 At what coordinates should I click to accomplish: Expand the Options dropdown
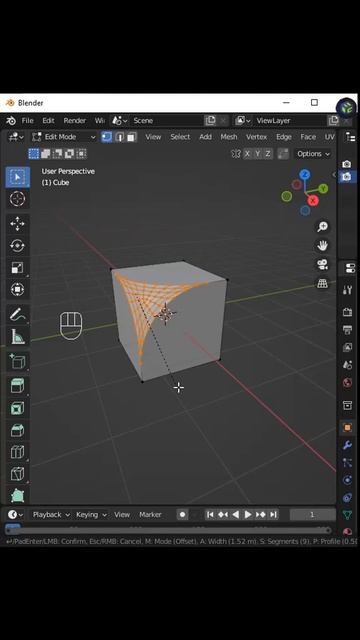[313, 154]
